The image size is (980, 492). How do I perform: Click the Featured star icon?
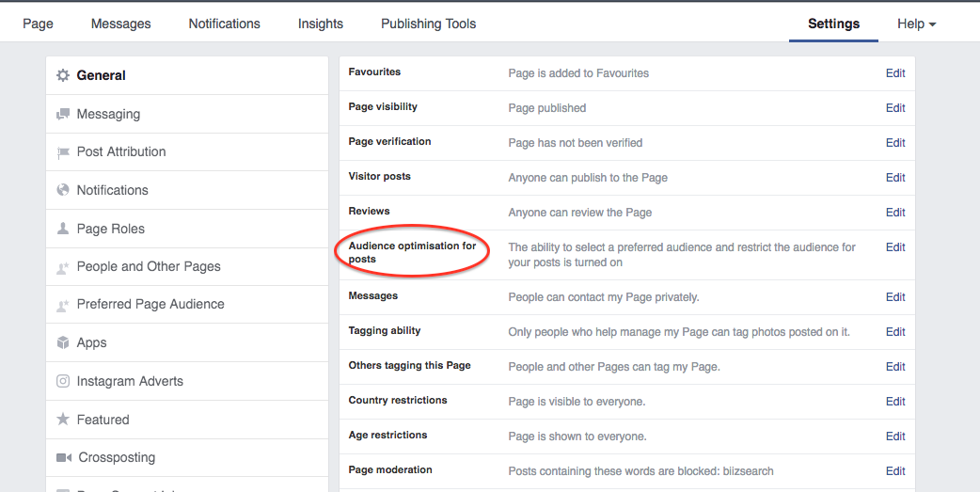63,419
